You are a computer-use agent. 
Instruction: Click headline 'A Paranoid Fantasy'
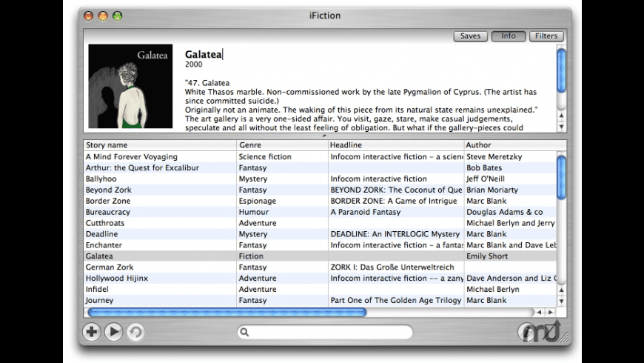coord(366,212)
